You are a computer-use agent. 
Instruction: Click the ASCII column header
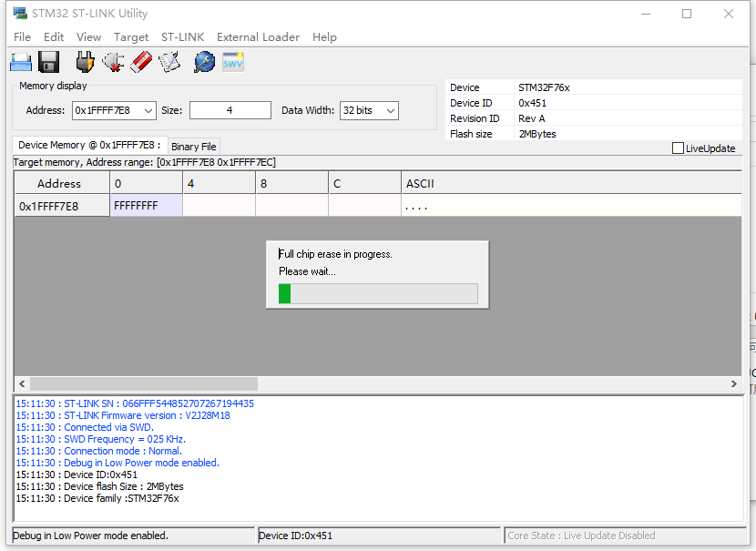point(571,183)
